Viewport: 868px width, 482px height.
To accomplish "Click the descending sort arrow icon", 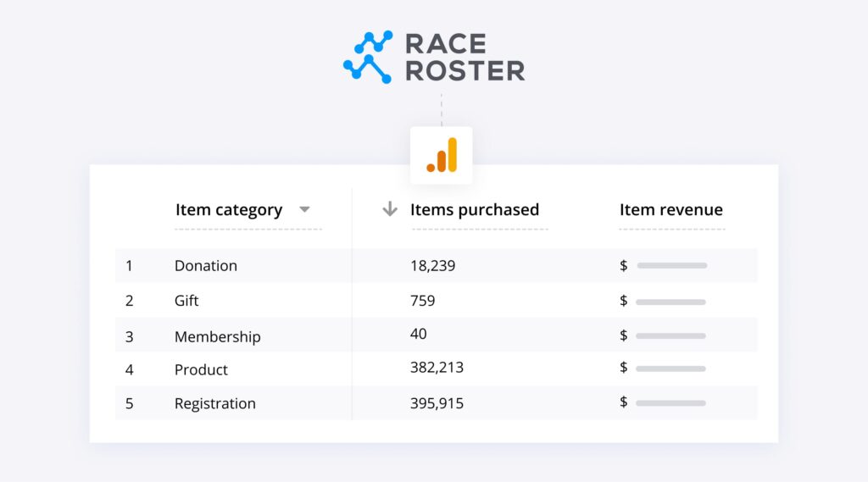I will 390,209.
